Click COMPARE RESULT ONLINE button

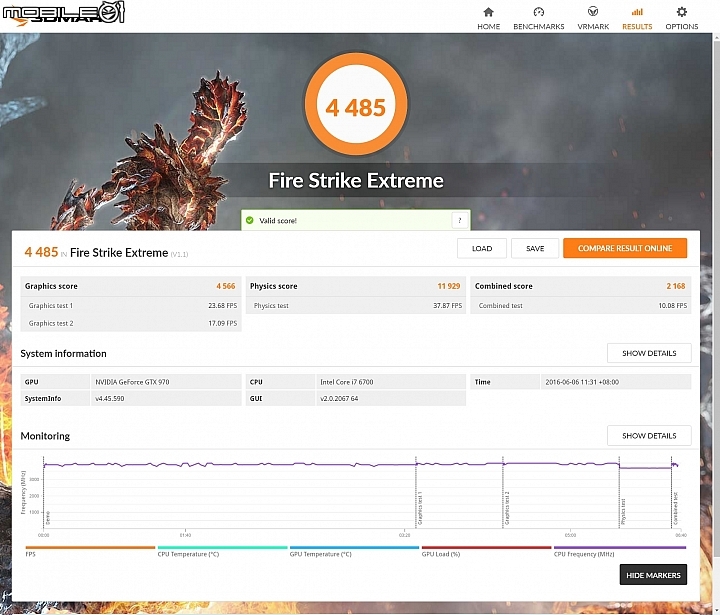(x=625, y=248)
